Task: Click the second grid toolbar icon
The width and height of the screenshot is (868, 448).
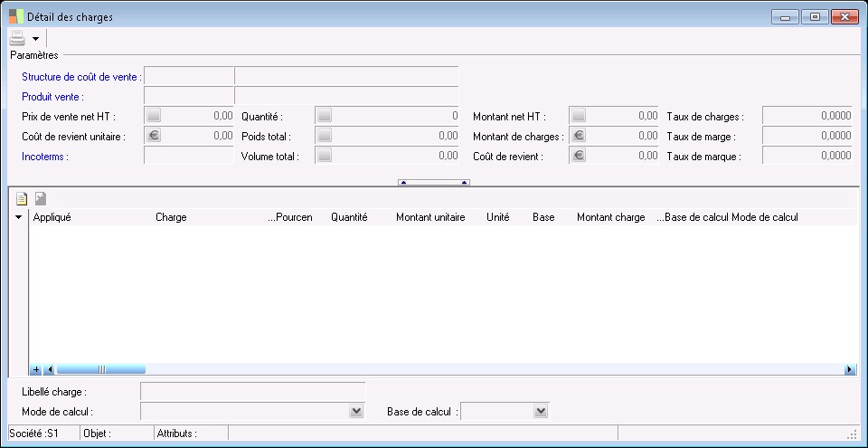Action: pyautogui.click(x=41, y=199)
